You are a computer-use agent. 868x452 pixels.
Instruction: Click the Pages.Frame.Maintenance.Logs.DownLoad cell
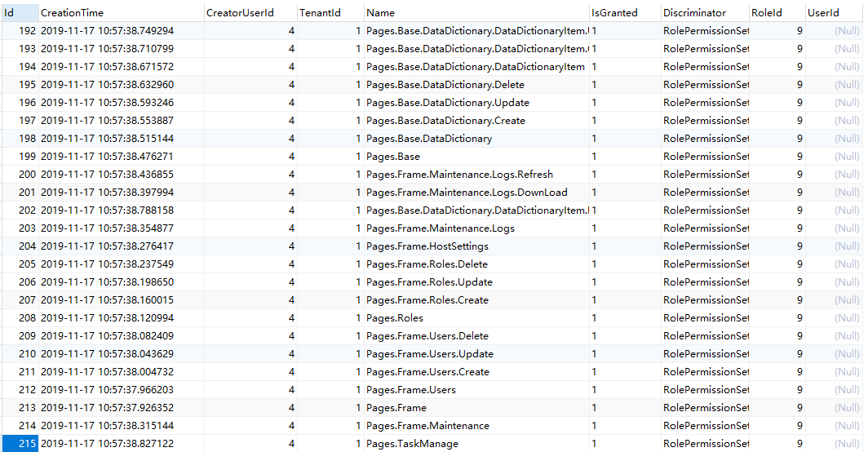coord(476,193)
